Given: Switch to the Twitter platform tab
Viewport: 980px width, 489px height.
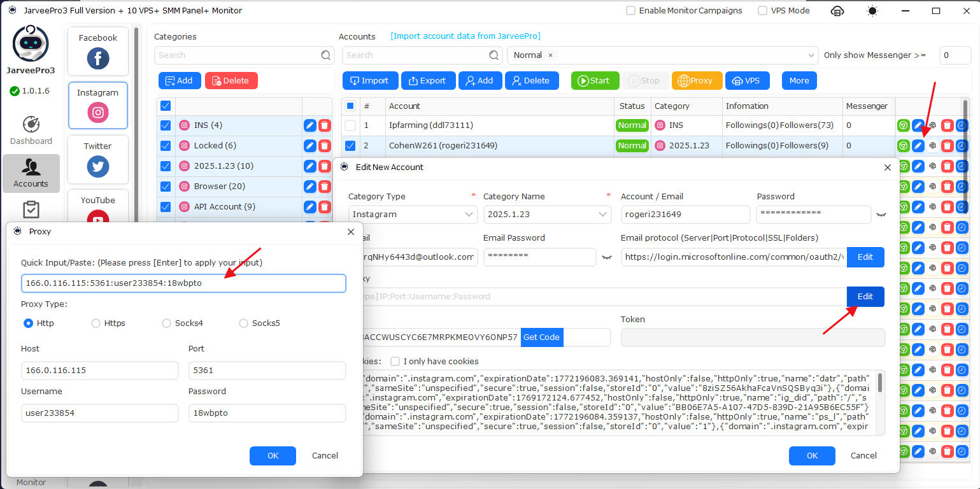Looking at the screenshot, I should pyautogui.click(x=98, y=160).
